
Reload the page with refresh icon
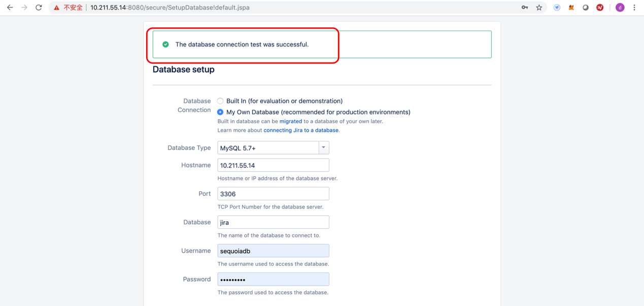(x=39, y=8)
